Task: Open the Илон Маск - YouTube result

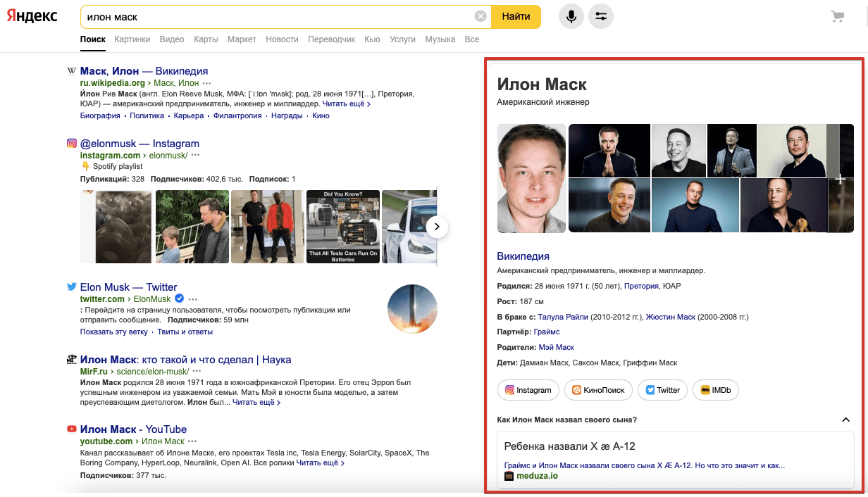Action: pos(133,429)
